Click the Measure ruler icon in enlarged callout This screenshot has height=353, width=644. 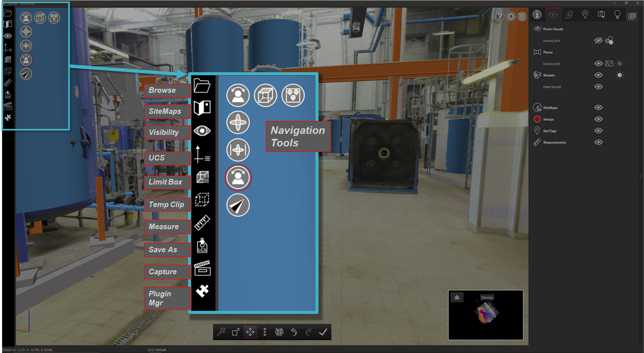(202, 223)
